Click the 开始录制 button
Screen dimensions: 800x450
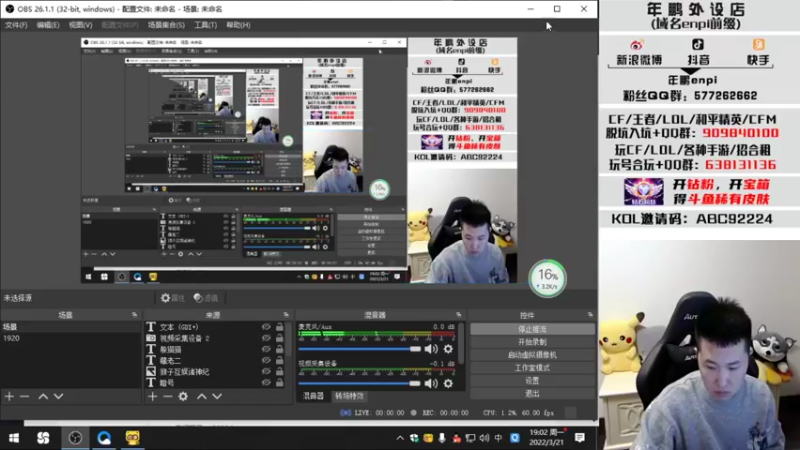(532, 342)
